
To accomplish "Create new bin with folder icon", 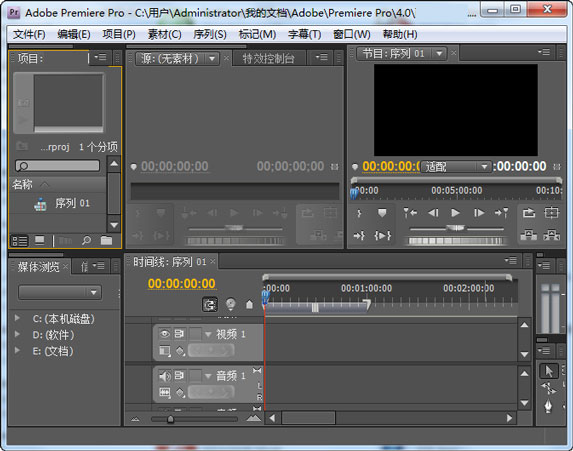I will (x=106, y=240).
